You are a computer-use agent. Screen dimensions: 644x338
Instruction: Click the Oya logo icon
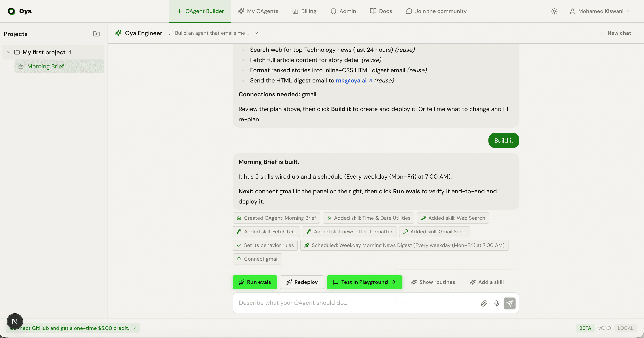[x=12, y=11]
